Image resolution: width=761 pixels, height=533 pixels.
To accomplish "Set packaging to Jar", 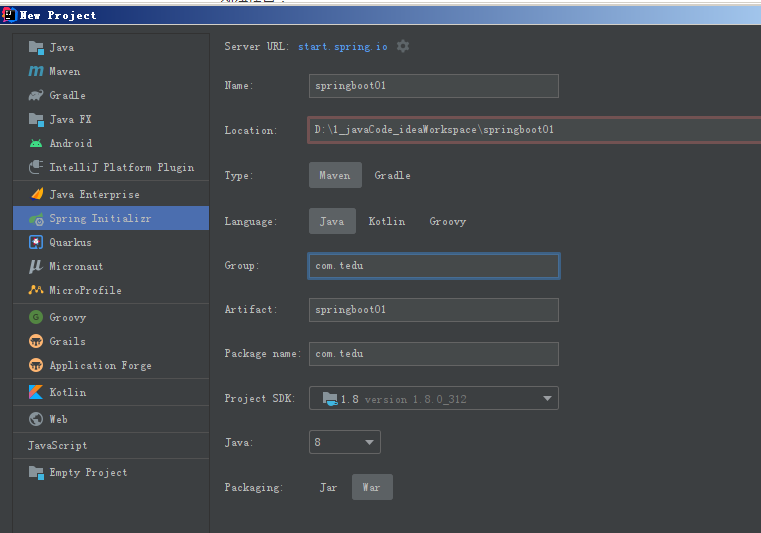I will [328, 487].
